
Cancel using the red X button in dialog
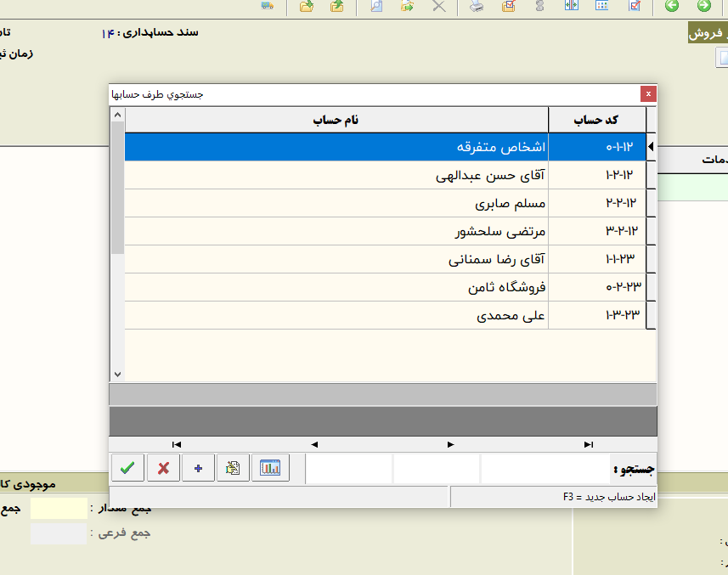(x=163, y=468)
